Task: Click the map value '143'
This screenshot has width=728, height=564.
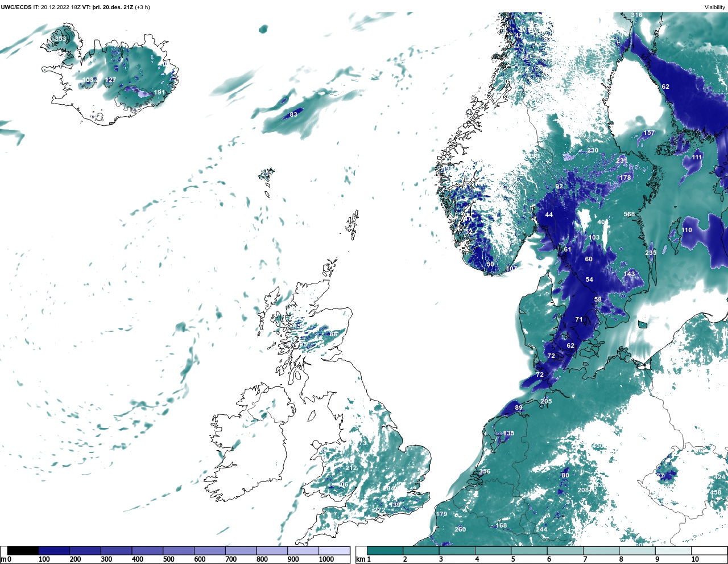Action: 629,274
